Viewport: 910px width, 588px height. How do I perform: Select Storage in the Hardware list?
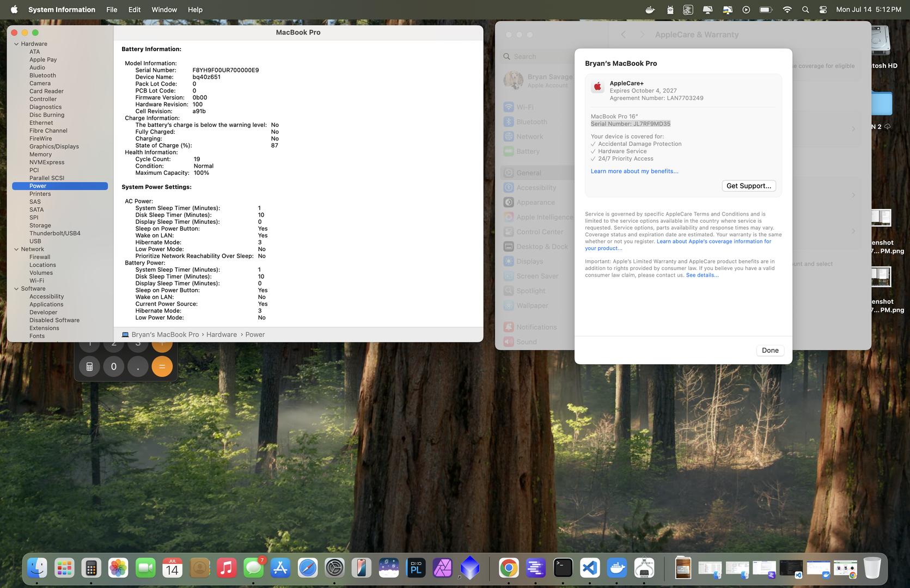tap(40, 225)
